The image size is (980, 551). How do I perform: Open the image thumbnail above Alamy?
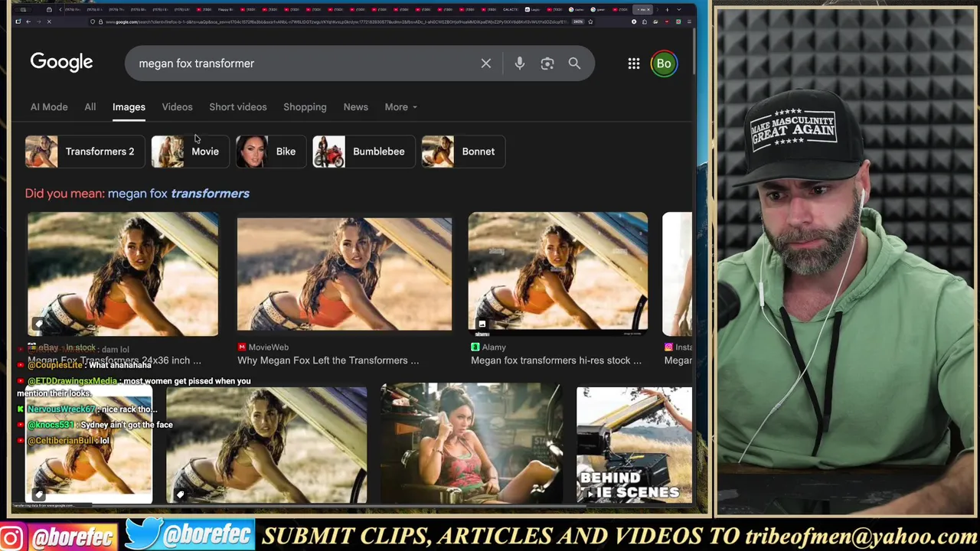click(557, 274)
